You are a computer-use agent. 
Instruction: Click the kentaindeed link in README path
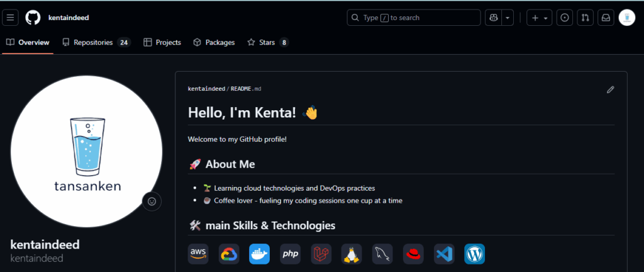(206, 89)
